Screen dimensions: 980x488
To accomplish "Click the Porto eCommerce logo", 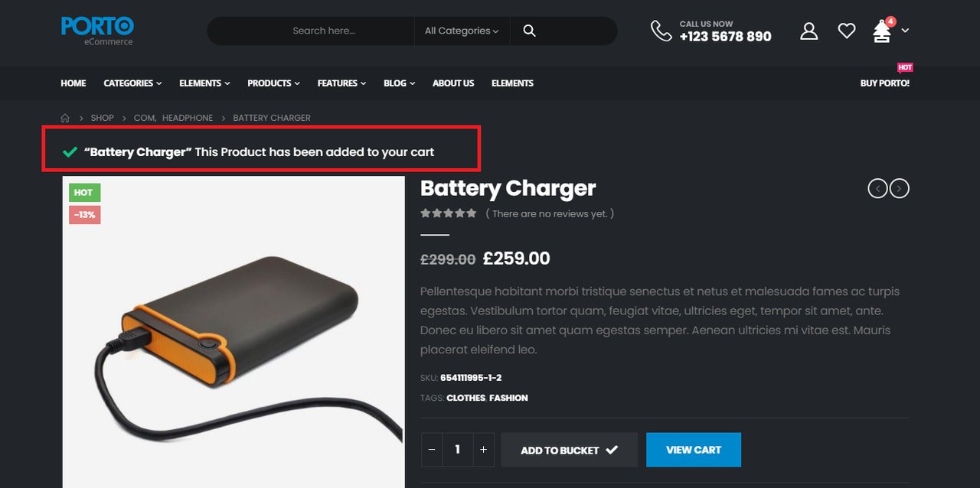I will point(97,31).
